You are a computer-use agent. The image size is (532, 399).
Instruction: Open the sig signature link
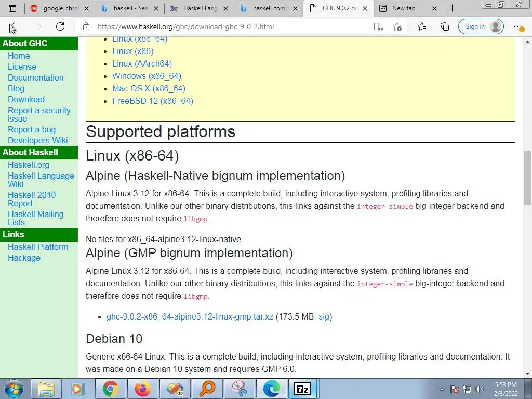[324, 316]
